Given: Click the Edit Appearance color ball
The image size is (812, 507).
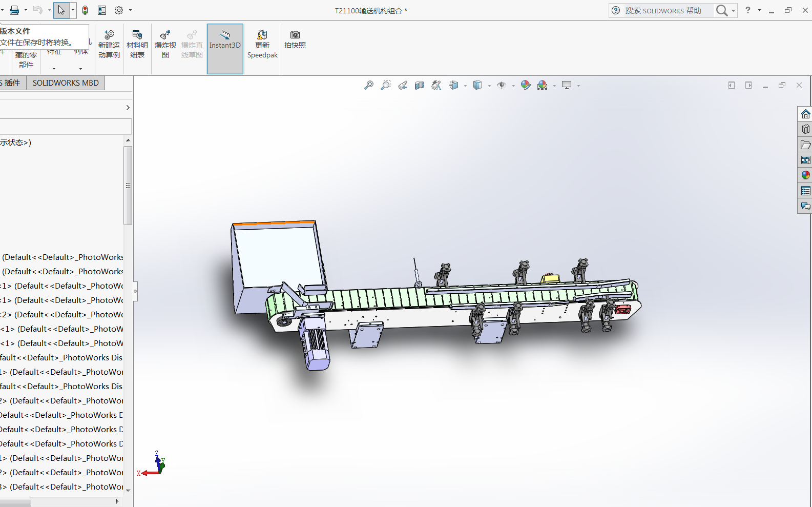Looking at the screenshot, I should (x=525, y=86).
